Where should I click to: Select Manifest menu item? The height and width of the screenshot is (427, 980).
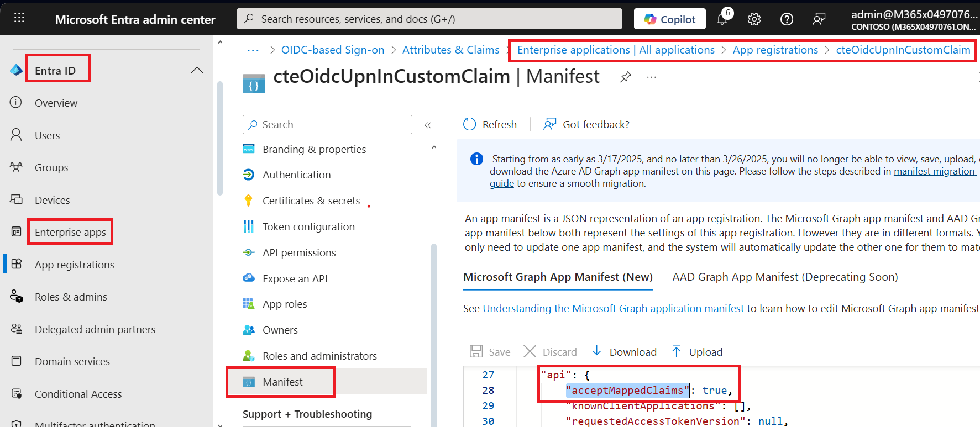click(327, 382)
